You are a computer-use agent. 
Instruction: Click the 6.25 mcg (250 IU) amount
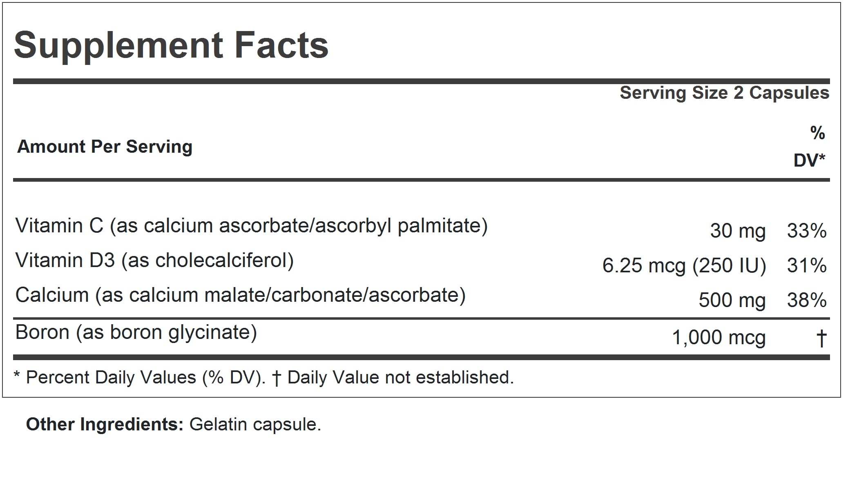(x=684, y=266)
